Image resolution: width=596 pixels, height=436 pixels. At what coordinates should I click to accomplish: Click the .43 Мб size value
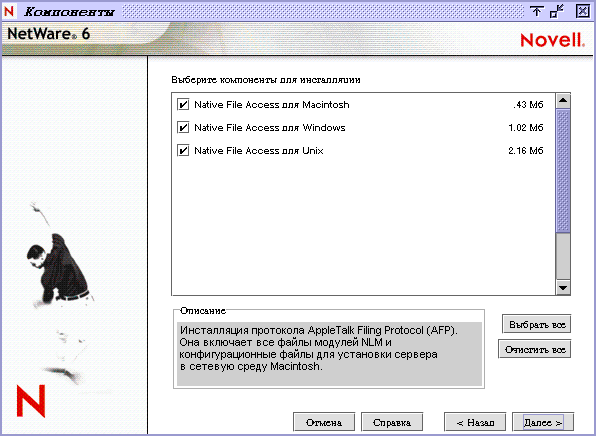[528, 105]
